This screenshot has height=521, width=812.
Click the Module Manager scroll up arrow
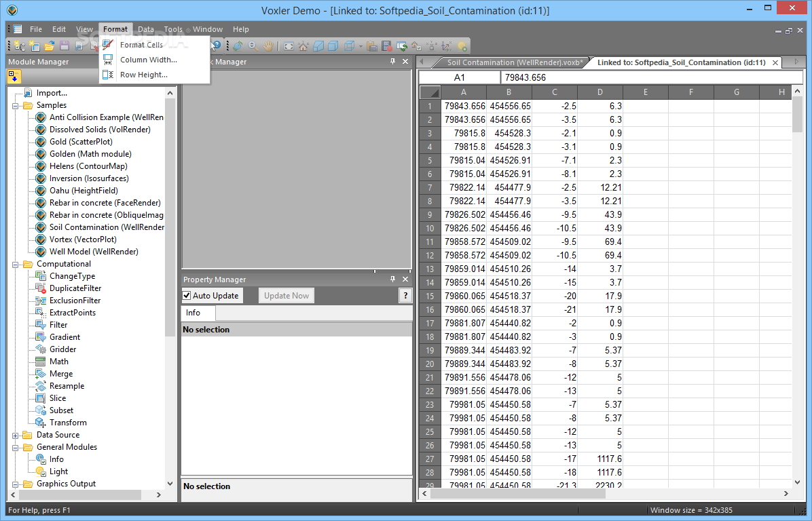(x=170, y=93)
